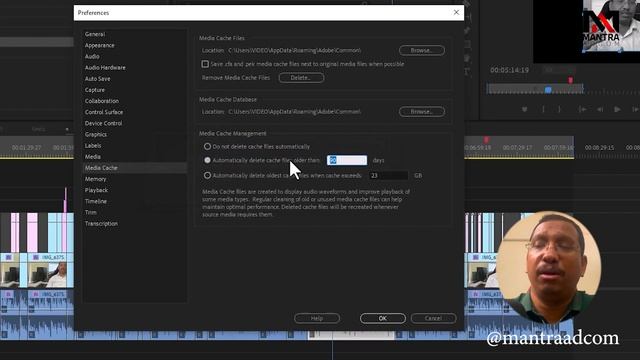Open Device Control preferences

103,123
